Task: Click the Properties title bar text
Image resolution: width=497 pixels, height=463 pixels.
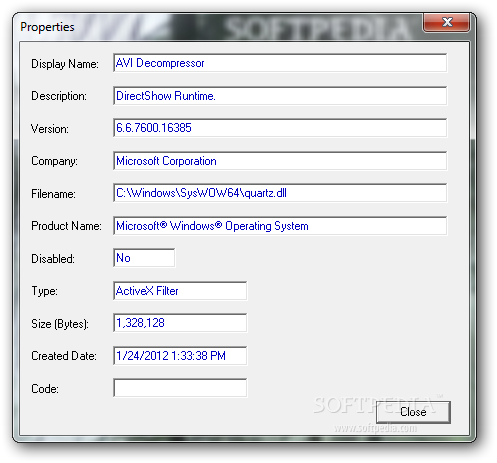Action: (47, 27)
